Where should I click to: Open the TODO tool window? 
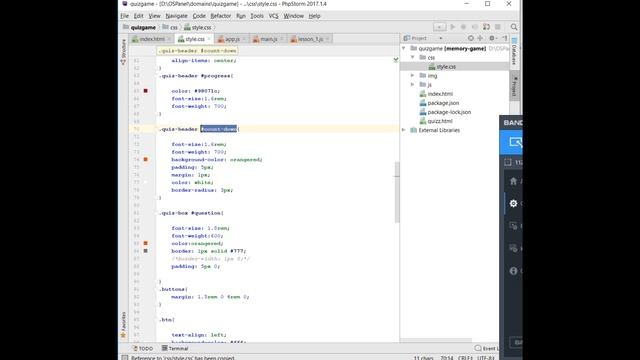coord(143,349)
